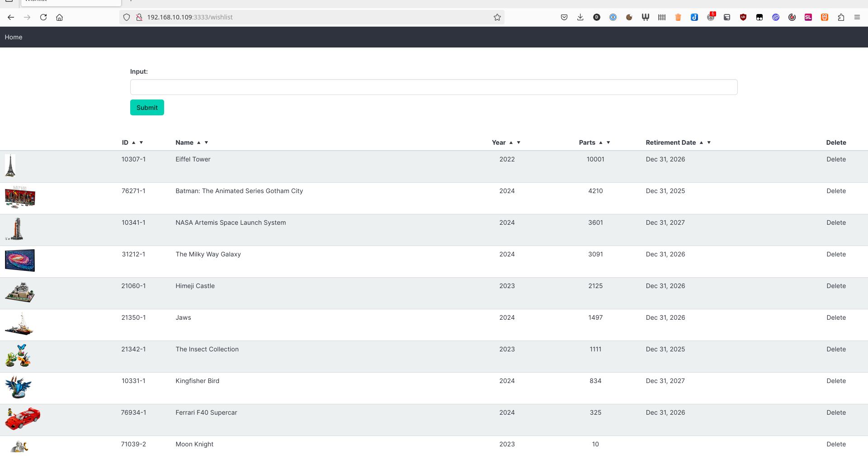Viewport: 868px width, 464px height.
Task: Sort Retirement Date column ascending
Action: [701, 142]
